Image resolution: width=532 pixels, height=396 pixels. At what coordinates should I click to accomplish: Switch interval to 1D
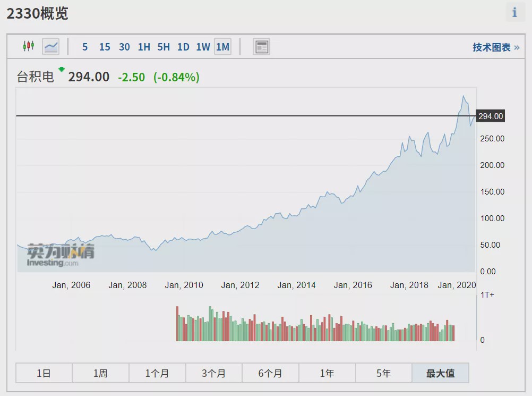183,47
